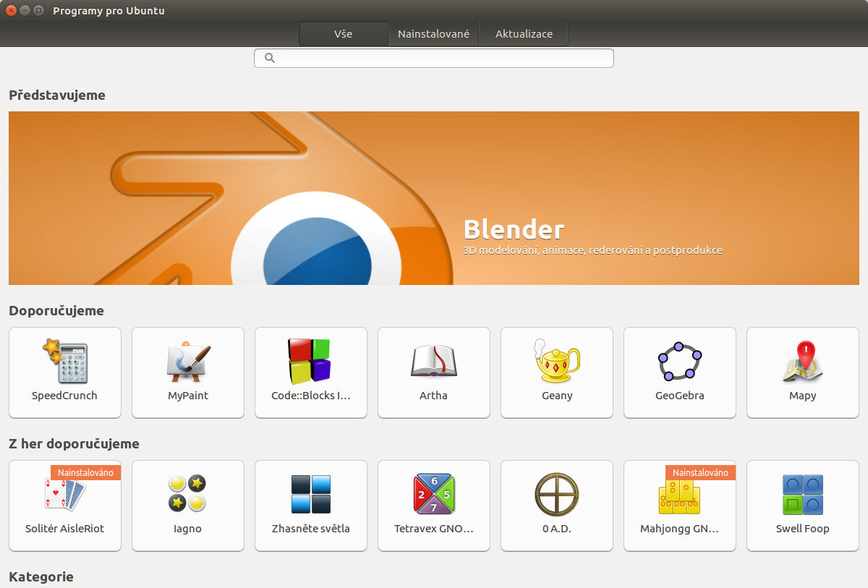Open the Iagno discs icon
This screenshot has height=588, width=868.
pos(188,494)
